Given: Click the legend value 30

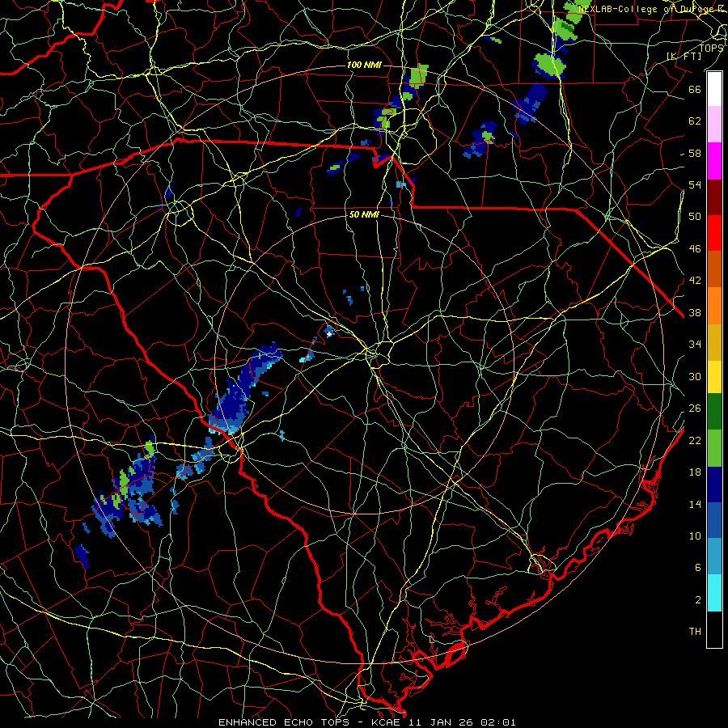Looking at the screenshot, I should coord(695,376).
